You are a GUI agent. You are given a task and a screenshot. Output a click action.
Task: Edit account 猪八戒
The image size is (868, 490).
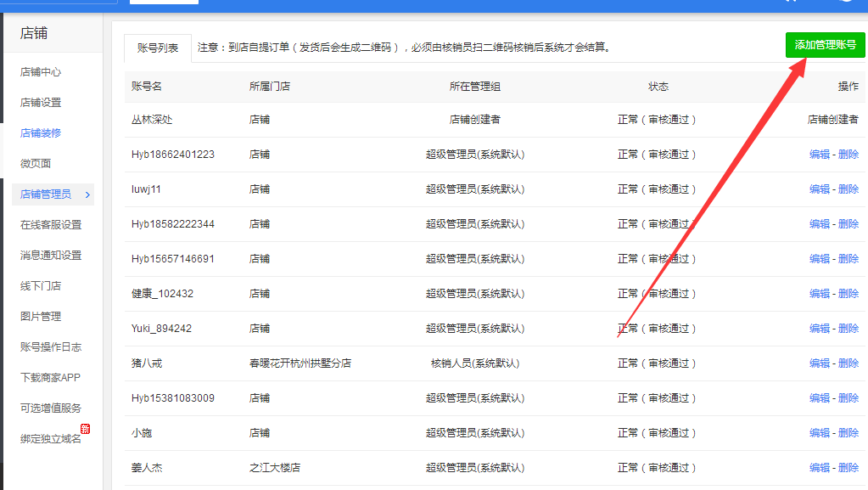[x=820, y=363]
